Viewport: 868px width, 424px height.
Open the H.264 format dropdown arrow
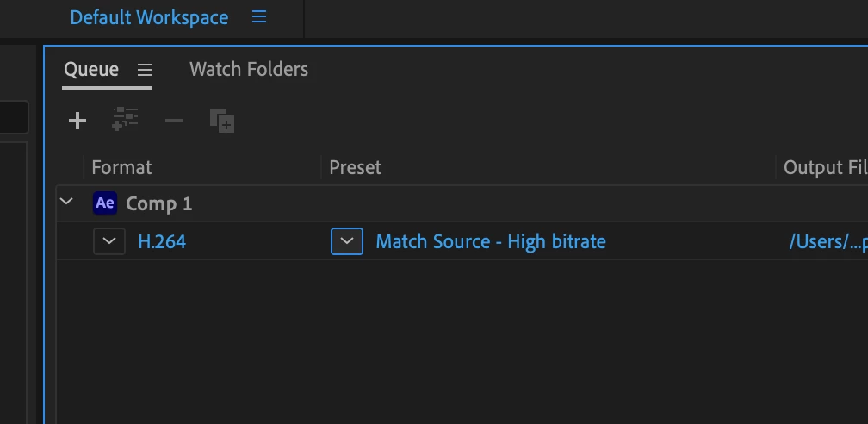[109, 241]
